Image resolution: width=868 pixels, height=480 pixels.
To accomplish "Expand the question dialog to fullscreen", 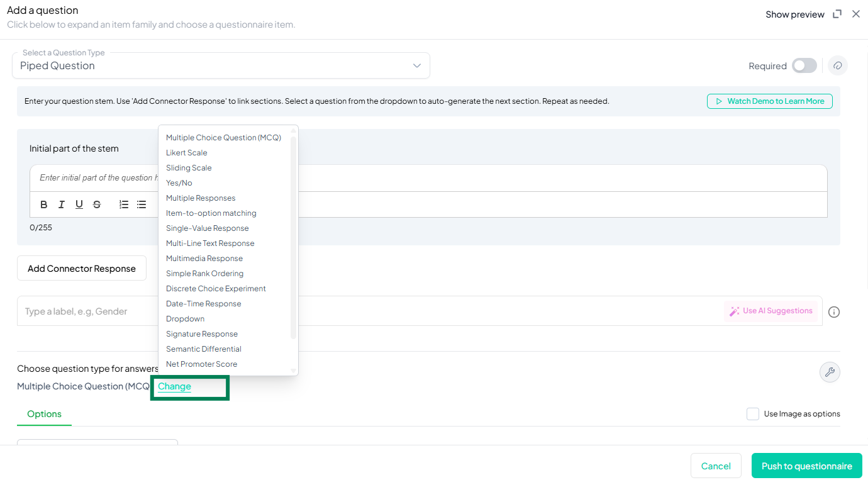I will pyautogui.click(x=837, y=14).
